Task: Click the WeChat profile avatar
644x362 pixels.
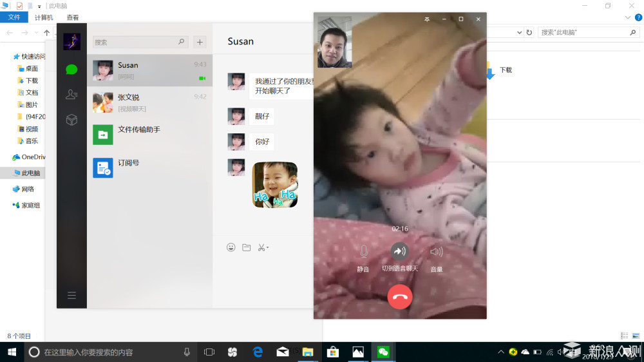Action: coord(72,41)
